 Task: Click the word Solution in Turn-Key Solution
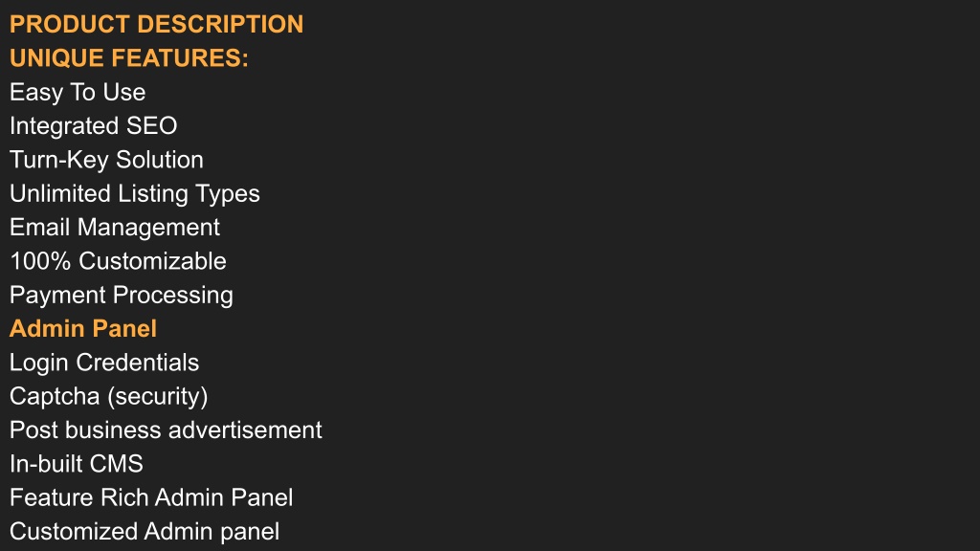pyautogui.click(x=160, y=160)
